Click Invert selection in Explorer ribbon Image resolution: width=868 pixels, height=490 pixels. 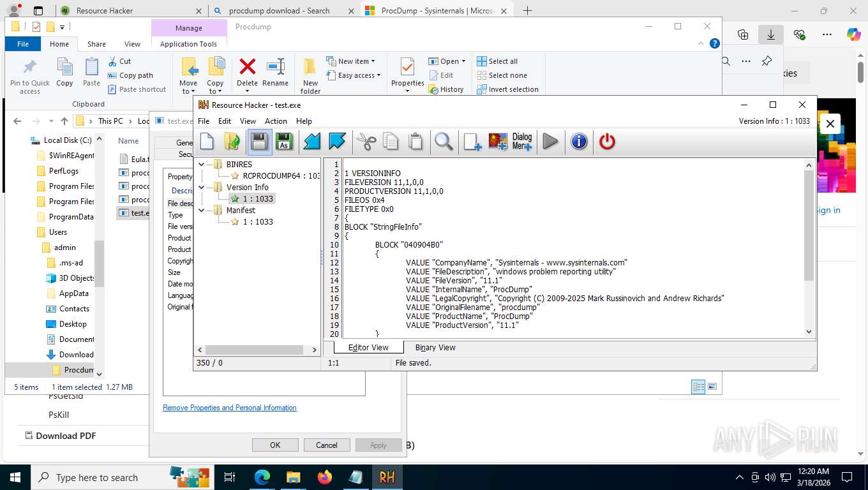[x=507, y=89]
